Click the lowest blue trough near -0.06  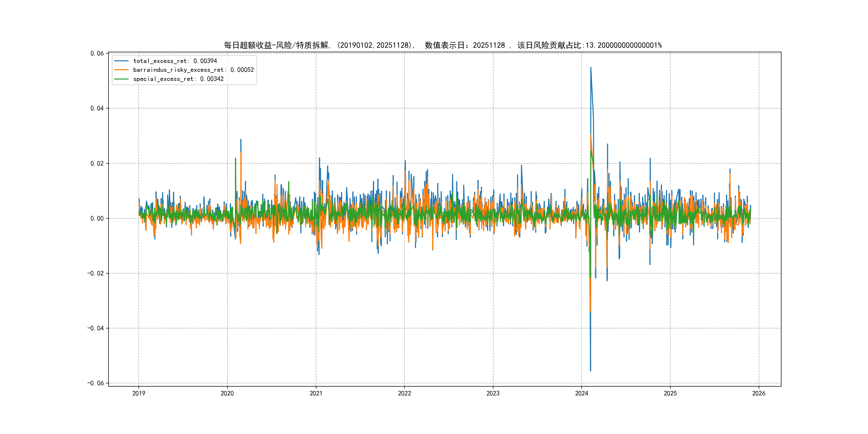[x=590, y=371]
